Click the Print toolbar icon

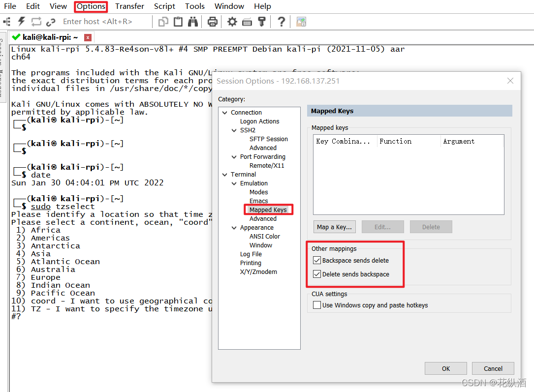(x=213, y=22)
